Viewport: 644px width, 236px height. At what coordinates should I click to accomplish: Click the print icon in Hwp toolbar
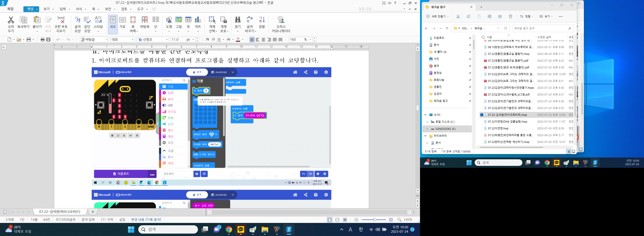(42, 40)
